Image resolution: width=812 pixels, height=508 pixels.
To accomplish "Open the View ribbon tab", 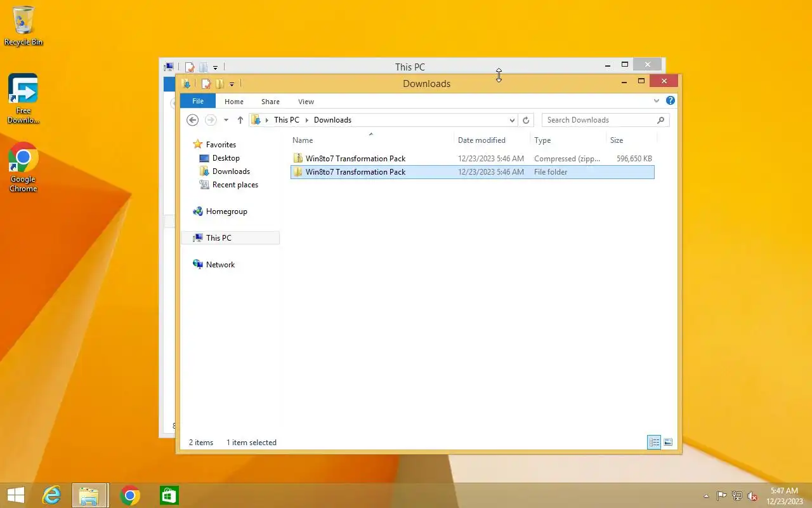I will (x=306, y=102).
